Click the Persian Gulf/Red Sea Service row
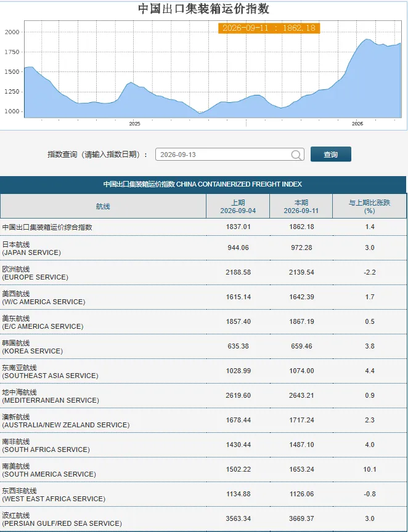Screen dimensions: 408x532 203,519
